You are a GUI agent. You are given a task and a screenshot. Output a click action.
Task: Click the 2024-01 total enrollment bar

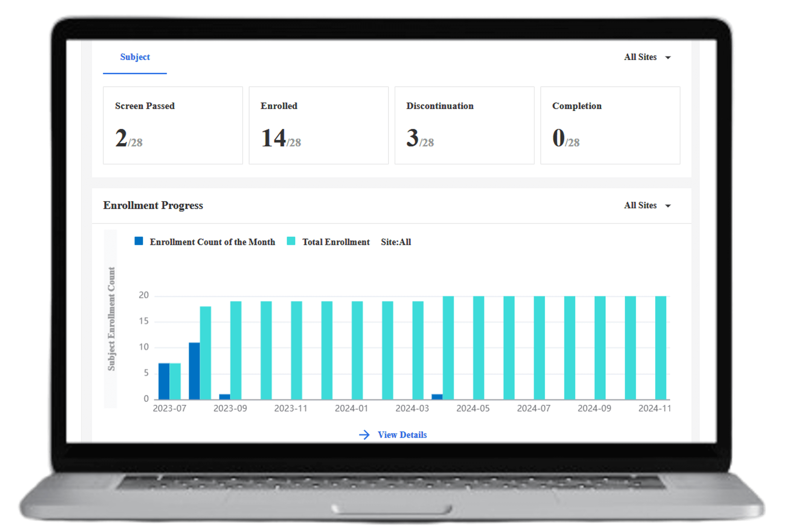[x=357, y=350]
